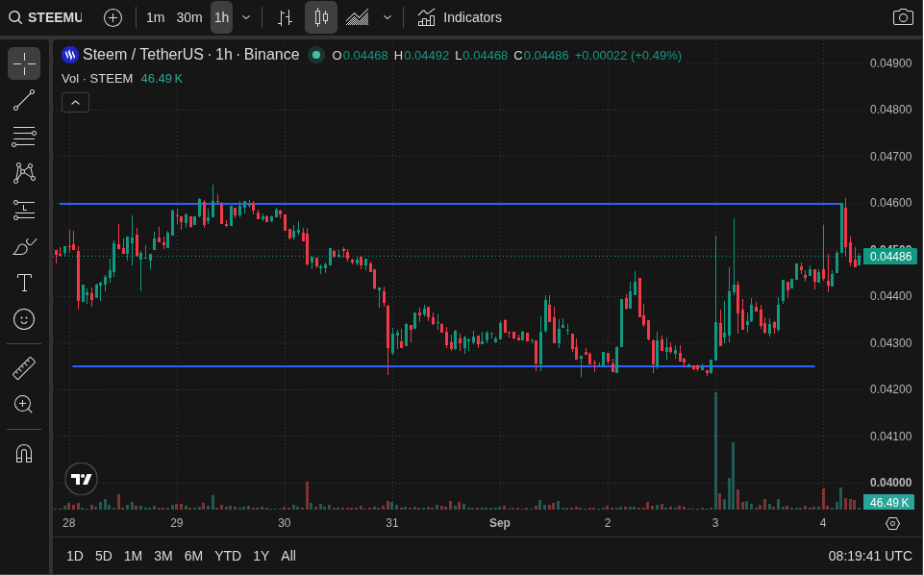Select the Text annotation tool
Image resolution: width=924 pixels, height=575 pixels.
point(24,283)
